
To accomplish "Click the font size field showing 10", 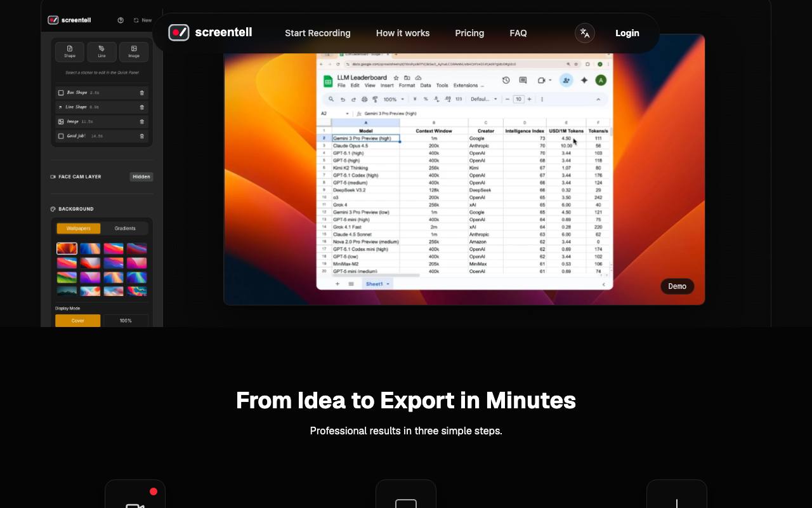I will click(519, 99).
